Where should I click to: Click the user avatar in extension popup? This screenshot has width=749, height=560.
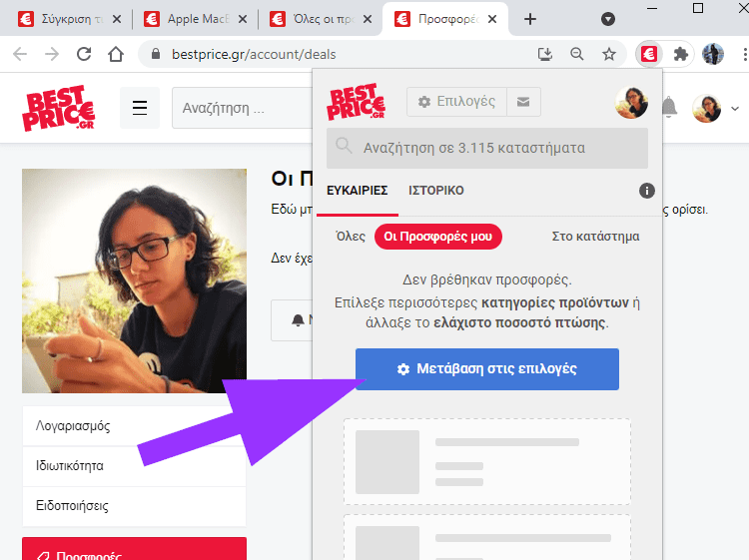click(x=631, y=102)
